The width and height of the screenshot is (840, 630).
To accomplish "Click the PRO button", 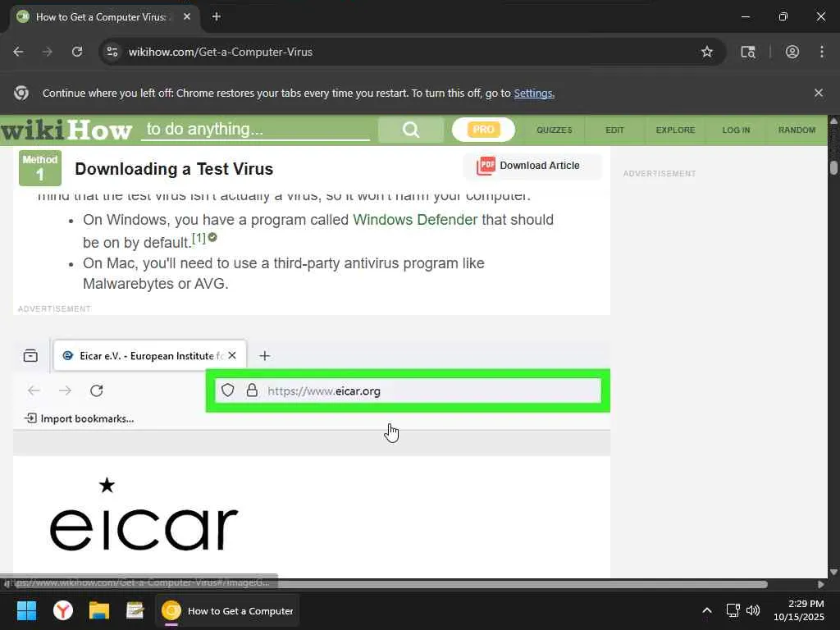I will (x=483, y=130).
